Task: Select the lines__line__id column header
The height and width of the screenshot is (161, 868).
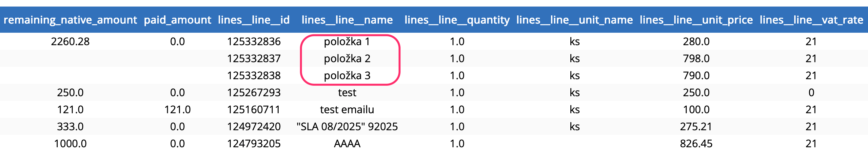Action: [254, 20]
